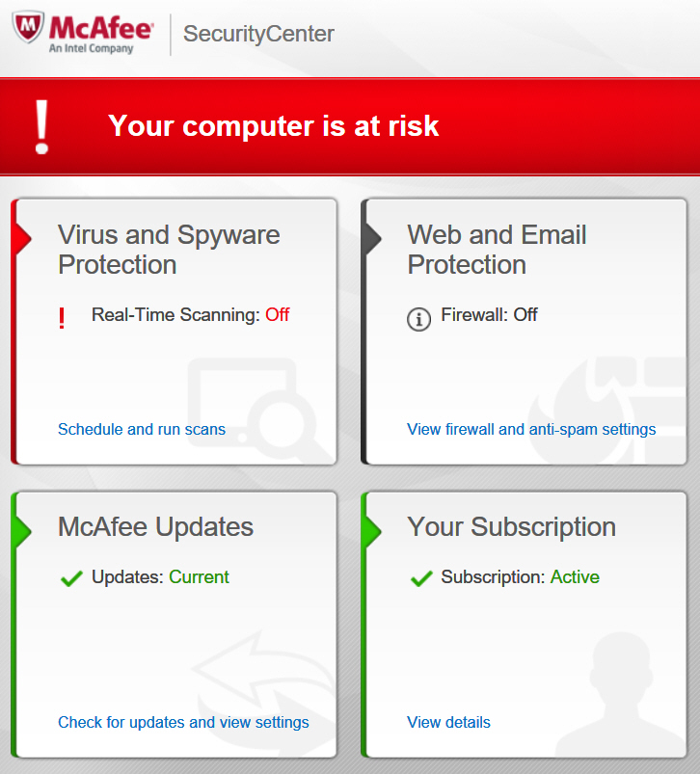Click the green checkmark beside Updates
This screenshot has width=700, height=774.
click(70, 578)
